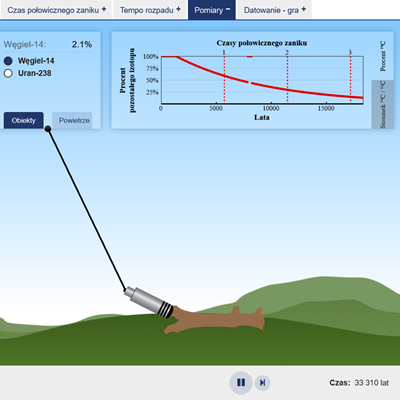
Task: Switch graph to Procent 14C vertical tab
Action: 383,56
